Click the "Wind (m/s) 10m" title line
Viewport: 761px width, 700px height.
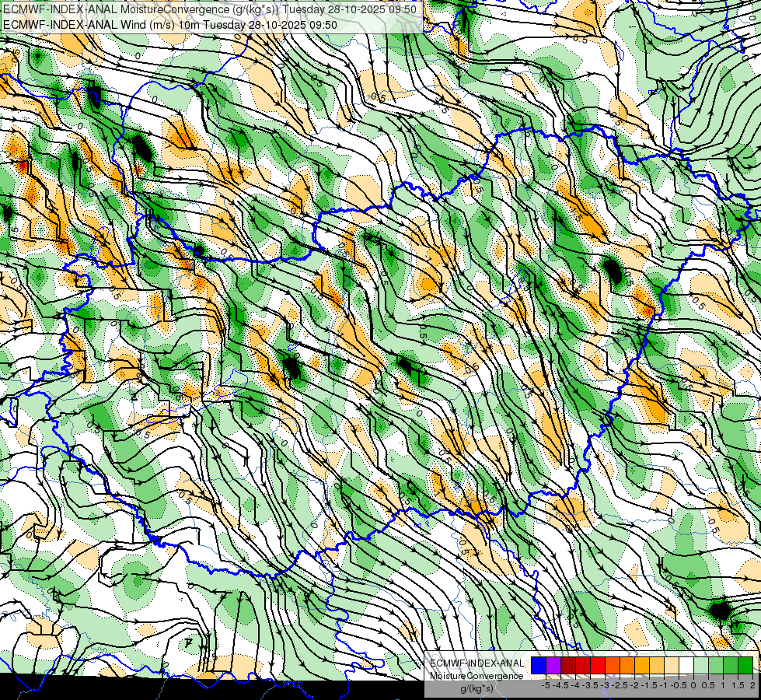pos(170,25)
